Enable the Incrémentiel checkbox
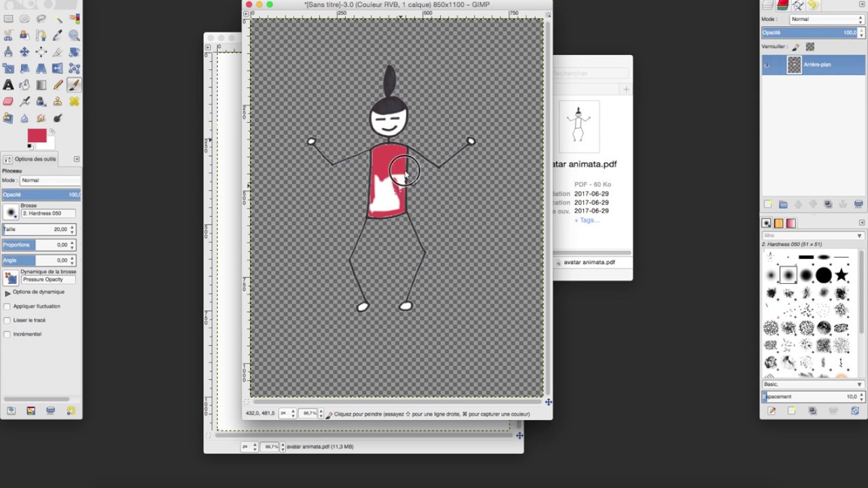The width and height of the screenshot is (868, 488). 7,334
